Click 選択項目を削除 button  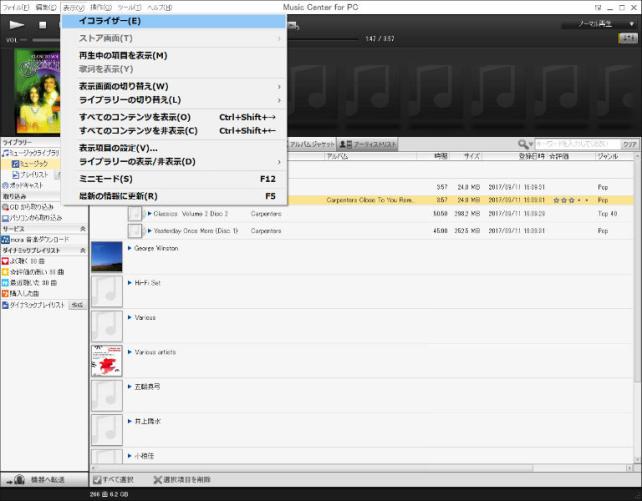click(182, 479)
